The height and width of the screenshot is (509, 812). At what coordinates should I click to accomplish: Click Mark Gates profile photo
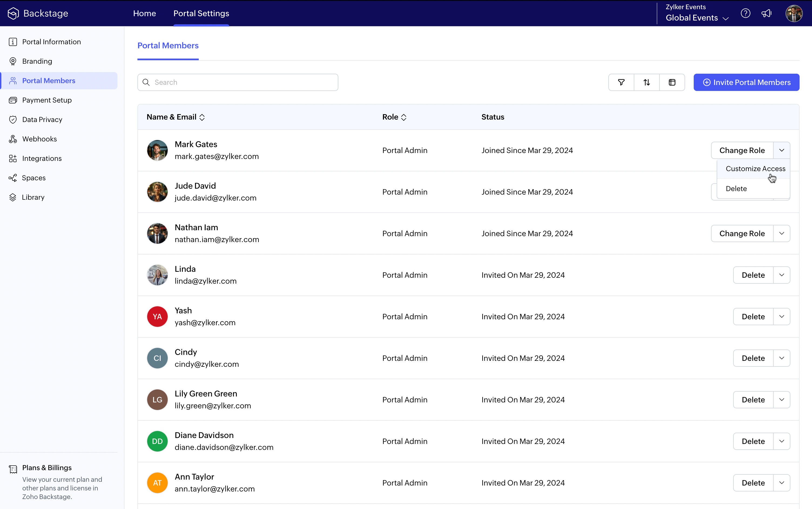click(157, 151)
